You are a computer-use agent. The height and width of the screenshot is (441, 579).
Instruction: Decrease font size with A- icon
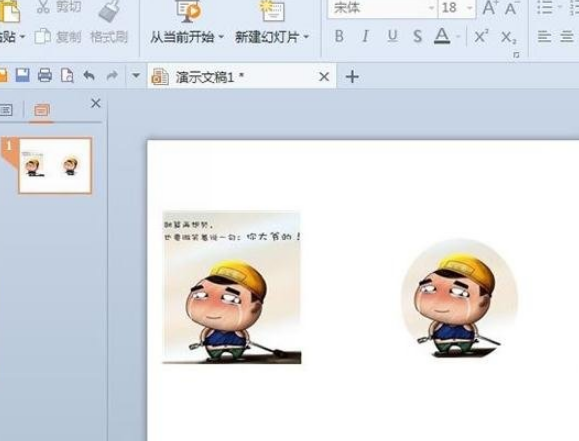pos(512,8)
